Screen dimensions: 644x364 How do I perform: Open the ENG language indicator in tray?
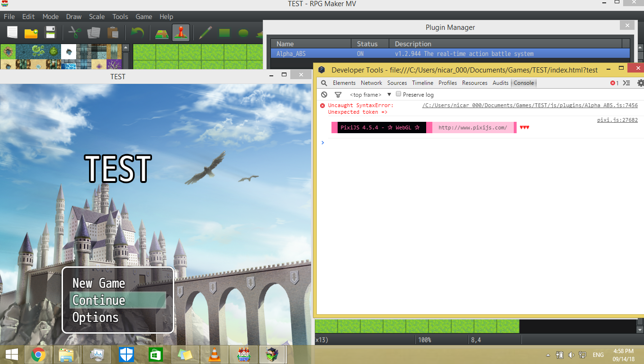pos(598,355)
